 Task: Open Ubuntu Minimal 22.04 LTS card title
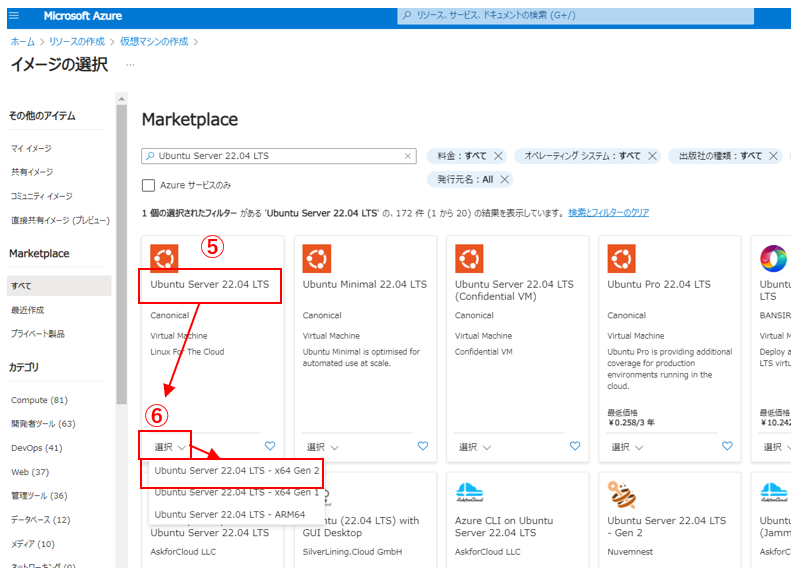(365, 284)
